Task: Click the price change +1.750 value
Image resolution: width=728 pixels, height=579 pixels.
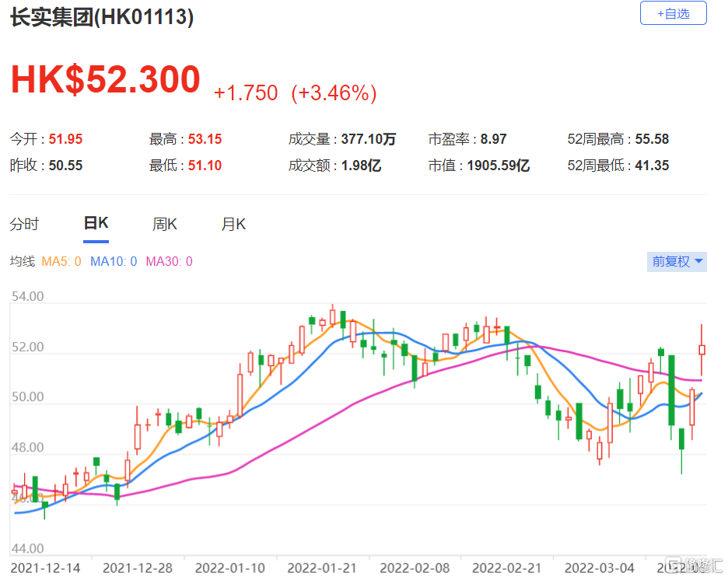Action: [246, 92]
